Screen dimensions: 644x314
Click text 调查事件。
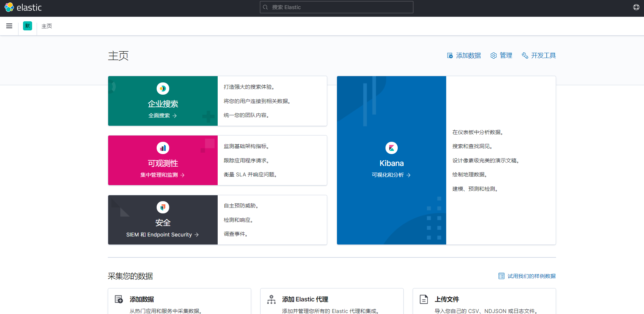pyautogui.click(x=237, y=234)
